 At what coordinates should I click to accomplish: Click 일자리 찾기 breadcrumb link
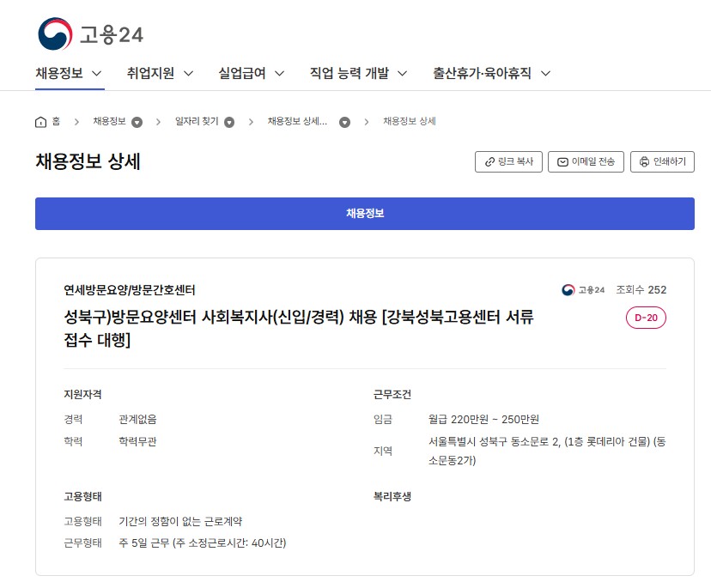point(197,121)
